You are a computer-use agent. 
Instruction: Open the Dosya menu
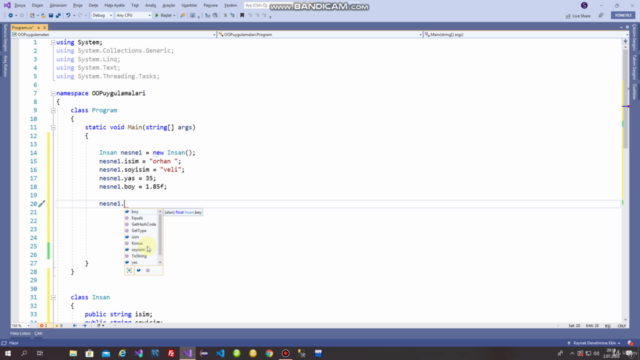(x=20, y=5)
